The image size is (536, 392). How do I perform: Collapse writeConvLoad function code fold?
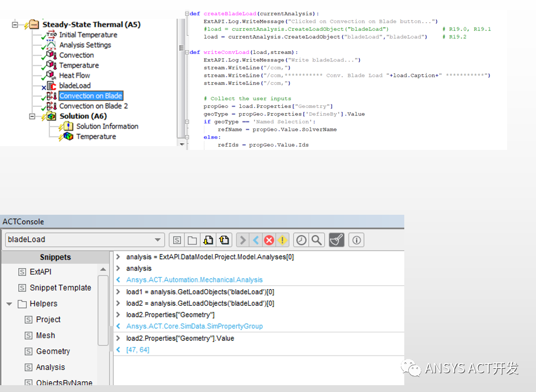pyautogui.click(x=187, y=52)
